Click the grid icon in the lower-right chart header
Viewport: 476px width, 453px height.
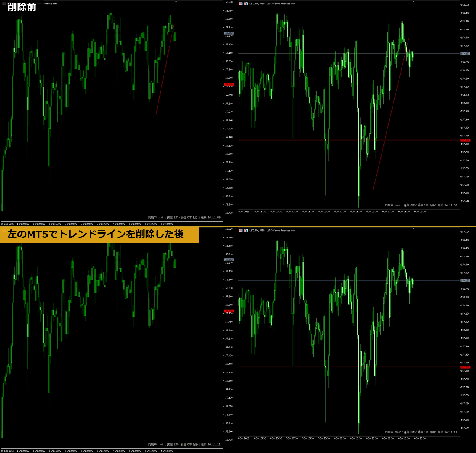click(x=241, y=231)
